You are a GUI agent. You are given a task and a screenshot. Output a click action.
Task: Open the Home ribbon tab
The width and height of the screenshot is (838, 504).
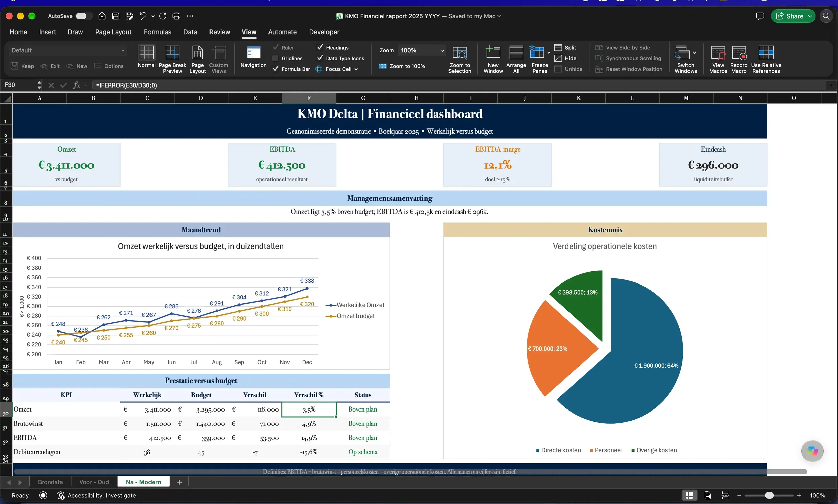pos(18,32)
